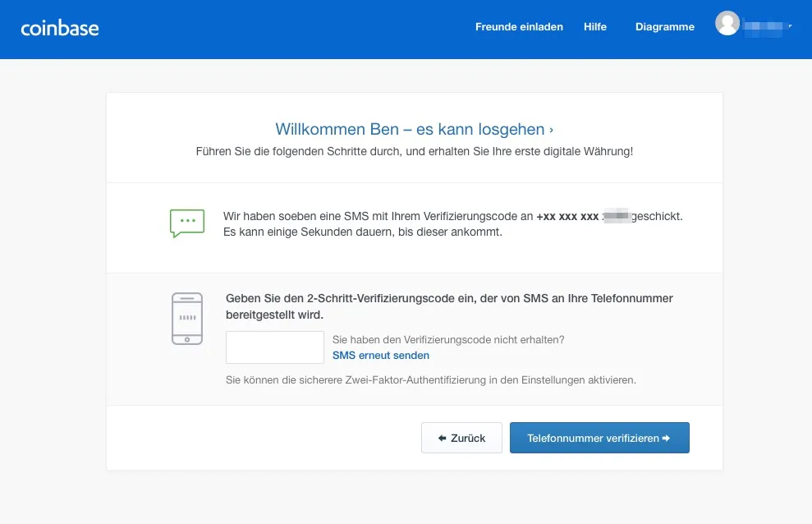
Task: Click the chevron after es kann losgehen
Action: 552,129
